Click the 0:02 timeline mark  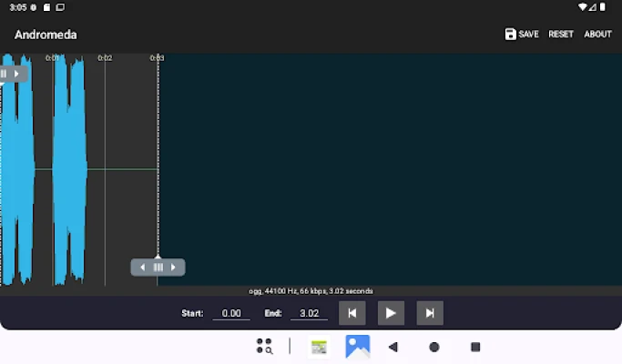(x=105, y=58)
